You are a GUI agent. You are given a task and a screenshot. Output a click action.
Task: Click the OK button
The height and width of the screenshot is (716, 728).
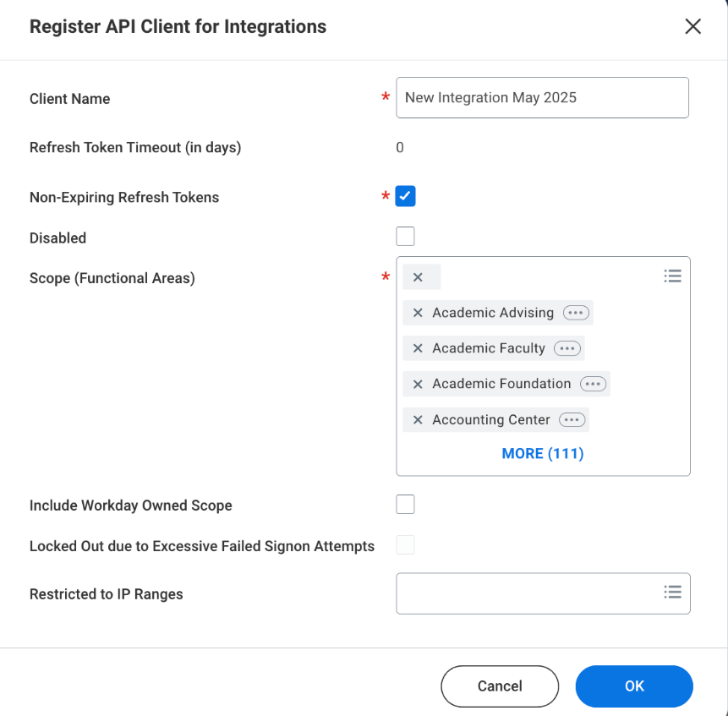pyautogui.click(x=634, y=686)
